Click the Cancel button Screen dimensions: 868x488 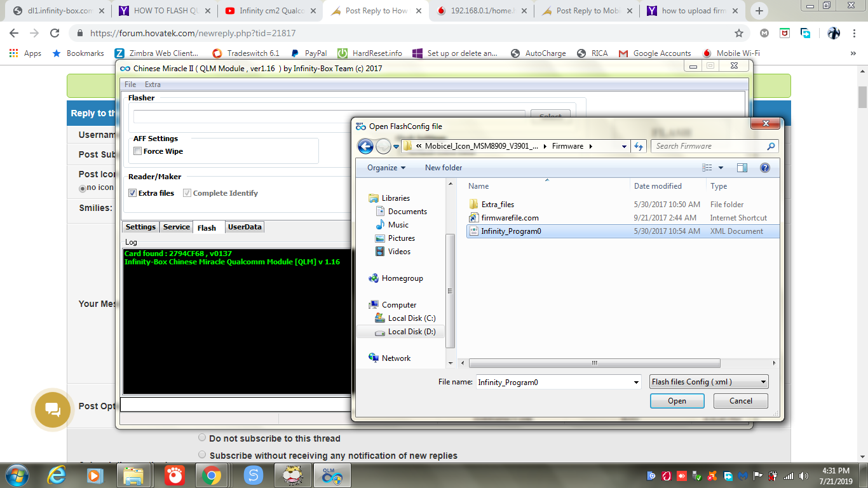coord(741,401)
